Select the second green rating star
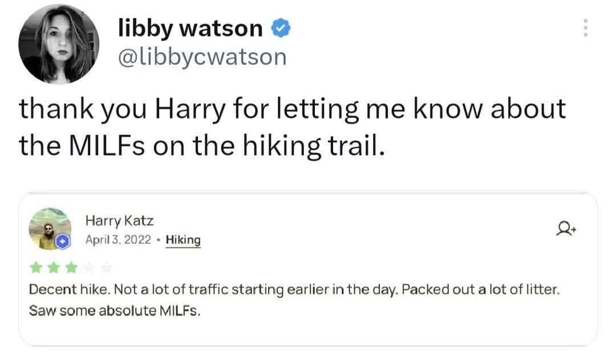 point(54,267)
